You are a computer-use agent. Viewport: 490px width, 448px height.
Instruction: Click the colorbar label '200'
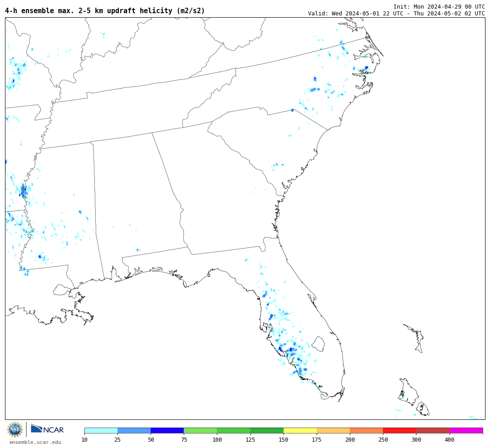click(x=350, y=440)
